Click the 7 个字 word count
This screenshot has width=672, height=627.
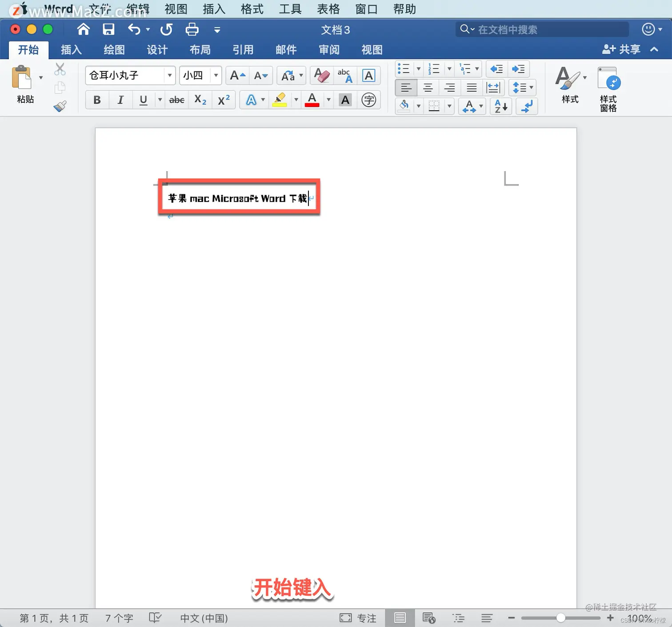point(119,618)
